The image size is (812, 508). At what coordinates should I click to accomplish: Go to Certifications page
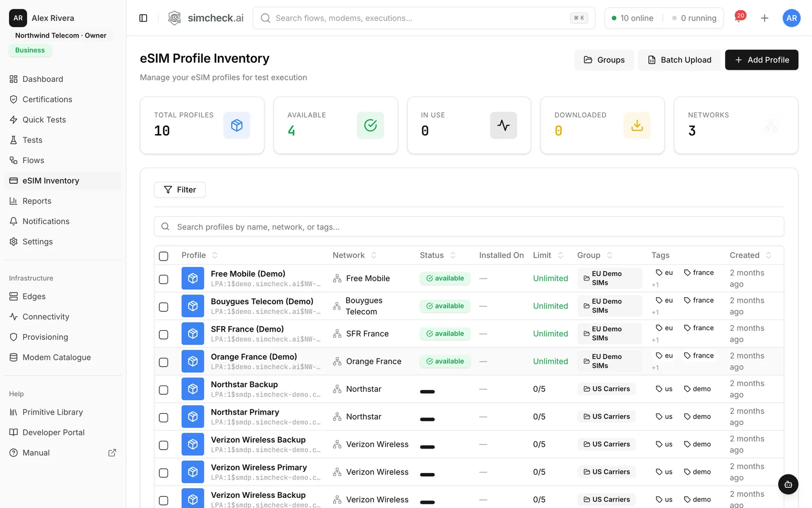click(x=63, y=100)
